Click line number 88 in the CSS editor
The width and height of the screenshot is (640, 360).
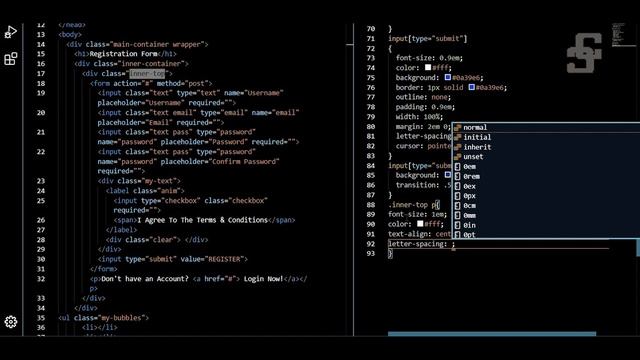[371, 205]
